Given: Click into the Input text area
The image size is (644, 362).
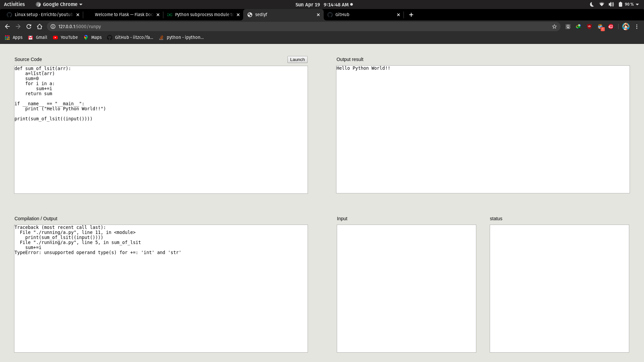Looking at the screenshot, I should 406,288.
